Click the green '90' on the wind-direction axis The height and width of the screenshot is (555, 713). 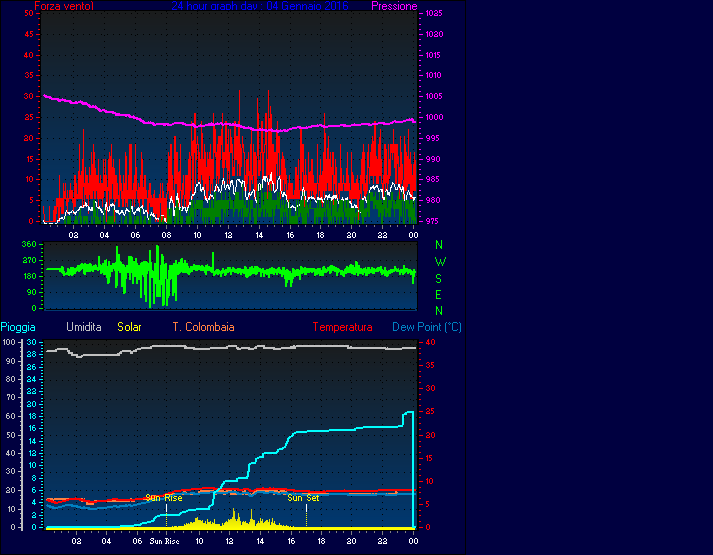click(x=31, y=292)
